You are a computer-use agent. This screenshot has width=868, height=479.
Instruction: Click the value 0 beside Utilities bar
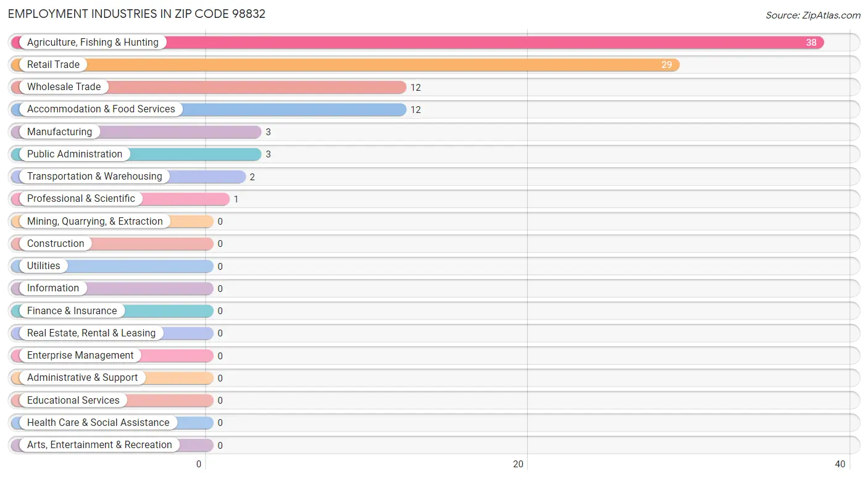220,266
